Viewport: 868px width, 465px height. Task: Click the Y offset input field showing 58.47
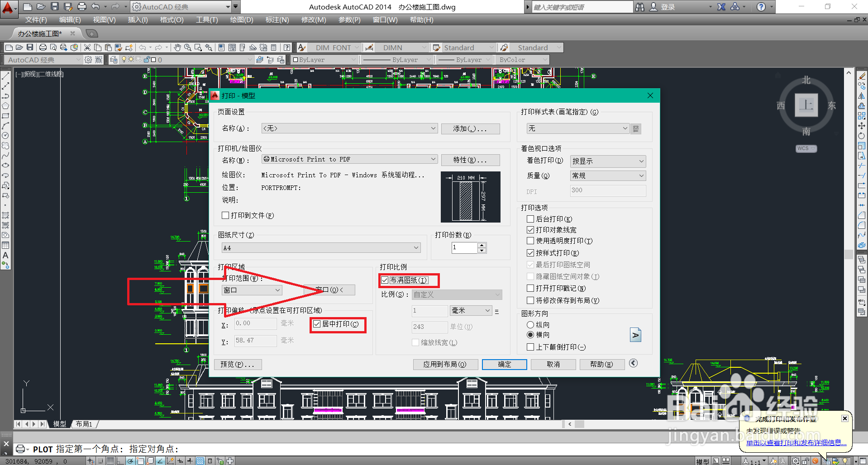[255, 341]
